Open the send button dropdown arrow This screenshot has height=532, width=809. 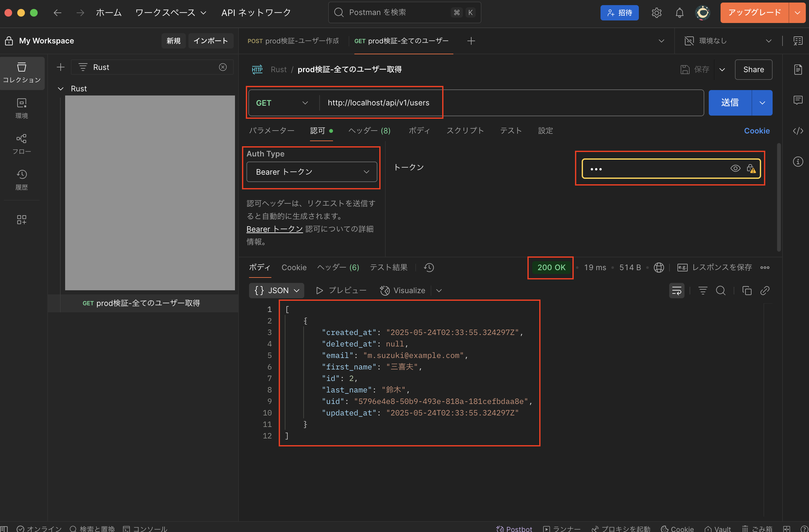[x=762, y=103]
